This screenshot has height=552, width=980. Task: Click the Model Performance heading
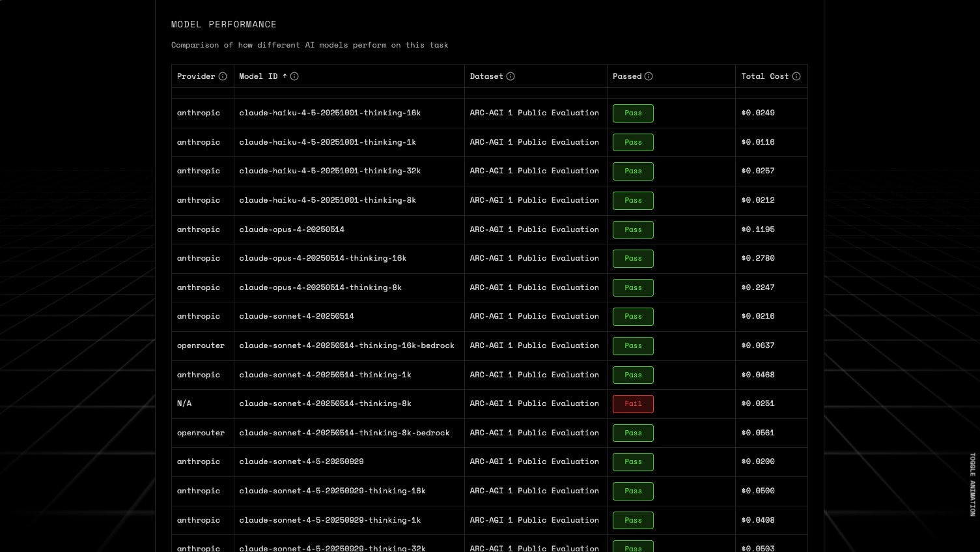224,24
